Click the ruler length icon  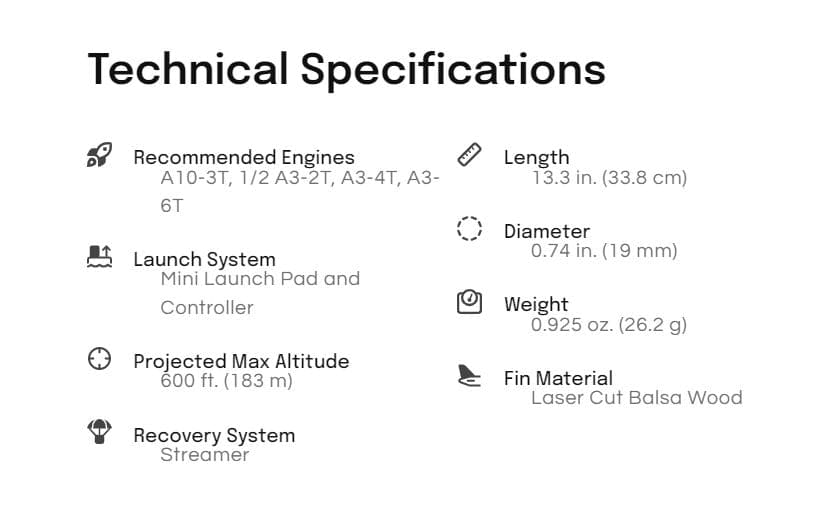click(469, 154)
